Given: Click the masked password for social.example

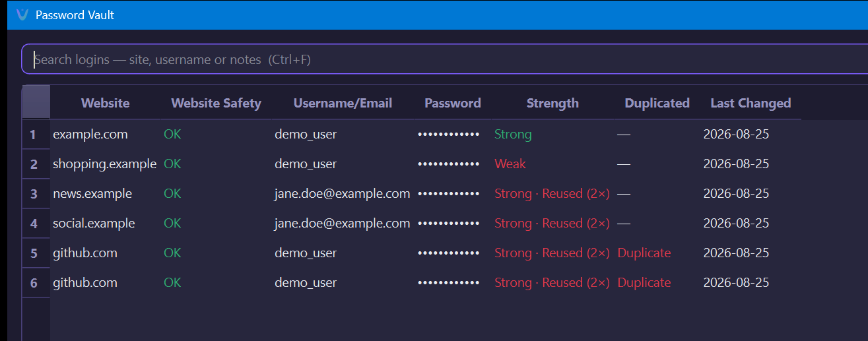Looking at the screenshot, I should point(449,224).
